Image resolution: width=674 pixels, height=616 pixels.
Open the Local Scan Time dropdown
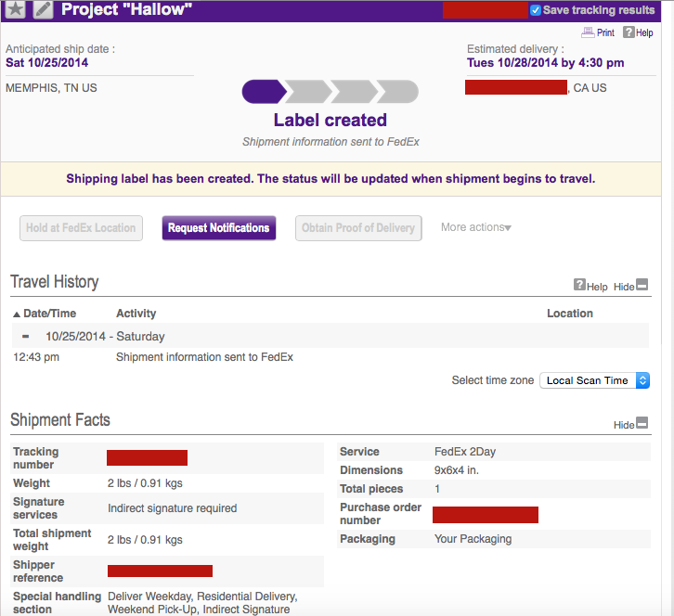tap(594, 380)
